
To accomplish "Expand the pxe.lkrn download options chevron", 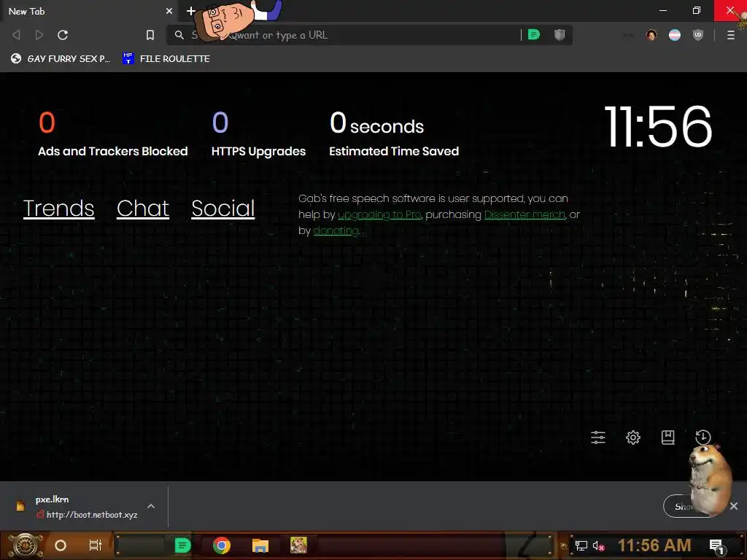I will coord(151,506).
